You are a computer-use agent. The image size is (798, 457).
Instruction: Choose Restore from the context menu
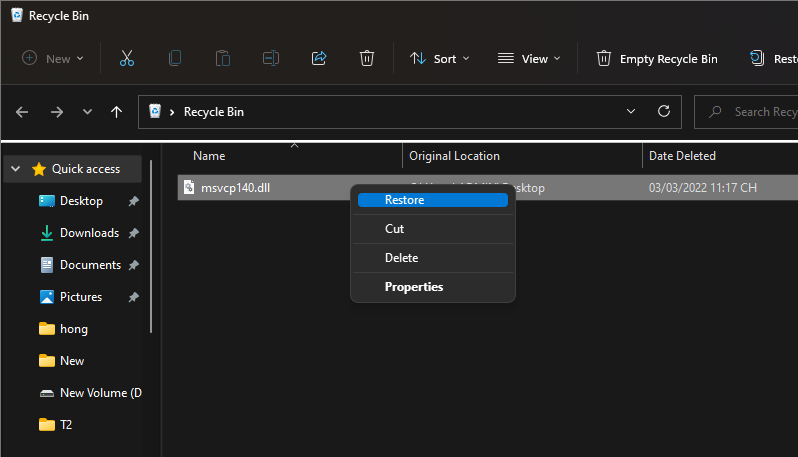pos(433,200)
